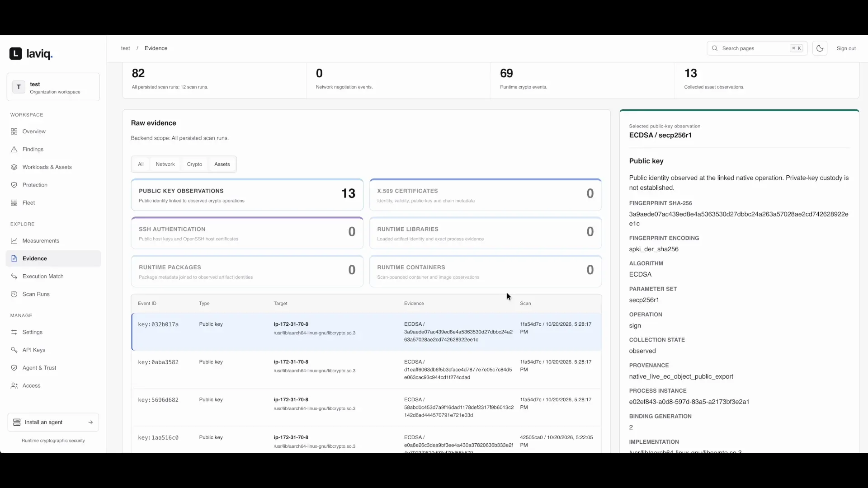
Task: Click the test breadcrumb link
Action: click(x=125, y=48)
